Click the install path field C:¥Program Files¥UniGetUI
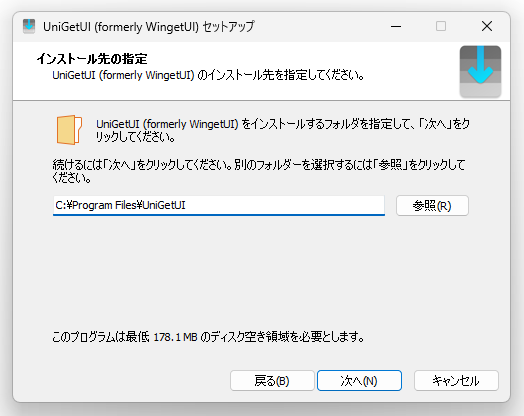This screenshot has height=416, width=524. (219, 205)
